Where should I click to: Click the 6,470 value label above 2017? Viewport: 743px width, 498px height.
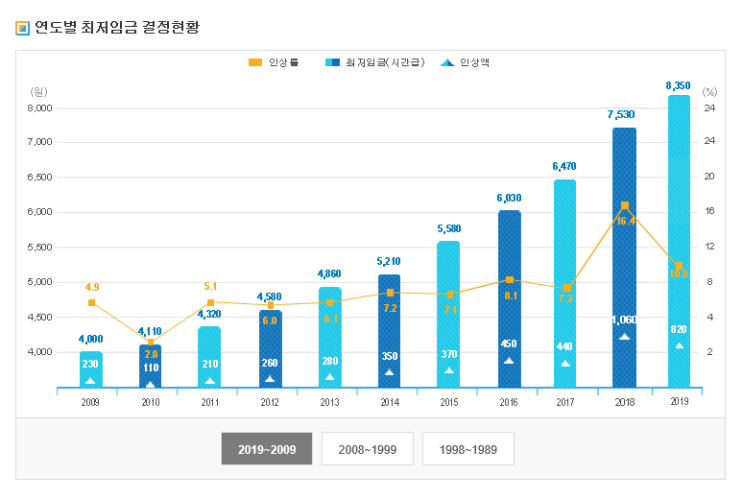point(564,166)
